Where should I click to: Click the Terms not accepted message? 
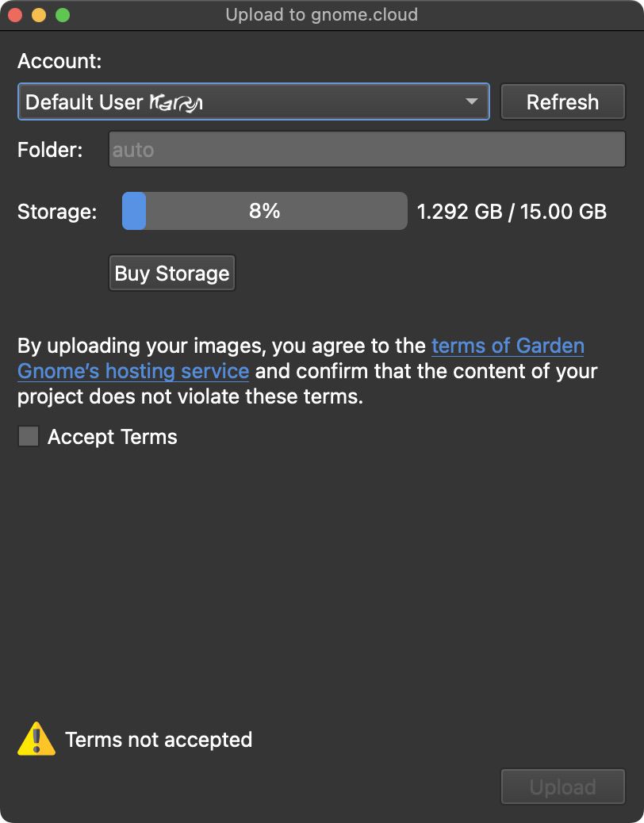coord(158,739)
